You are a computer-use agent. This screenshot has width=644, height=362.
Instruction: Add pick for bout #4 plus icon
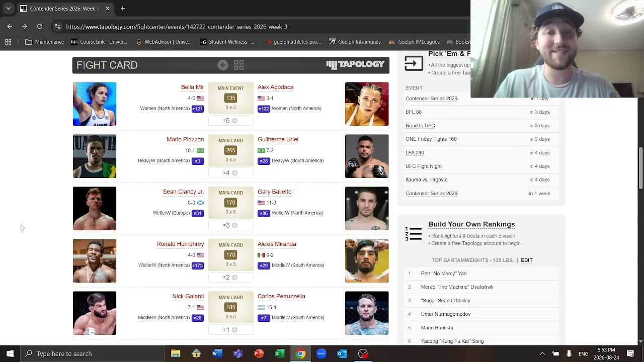tap(234, 173)
